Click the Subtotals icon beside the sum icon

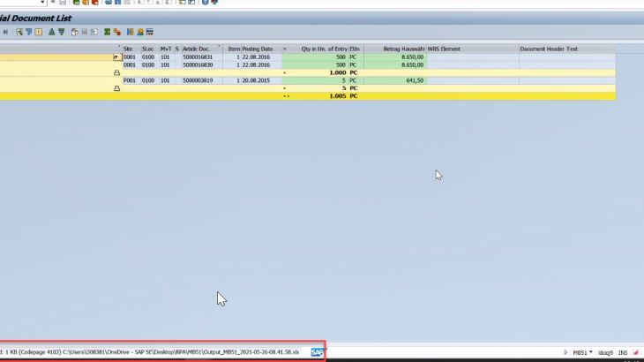116,32
